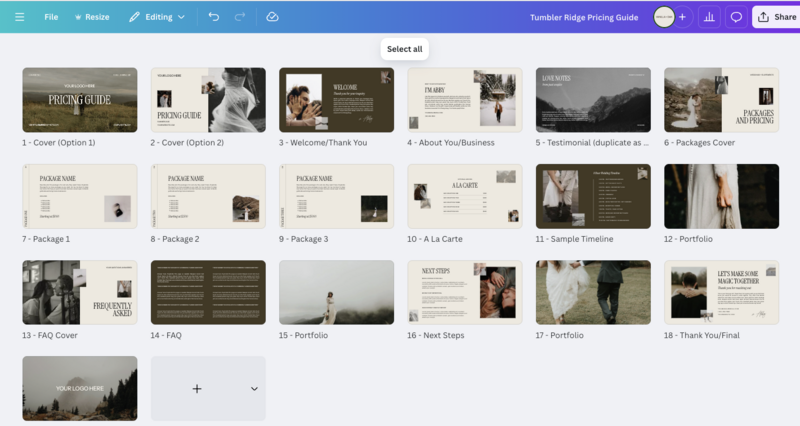Select the Packages Cover page thumbnail
The image size is (800, 426).
click(x=721, y=100)
